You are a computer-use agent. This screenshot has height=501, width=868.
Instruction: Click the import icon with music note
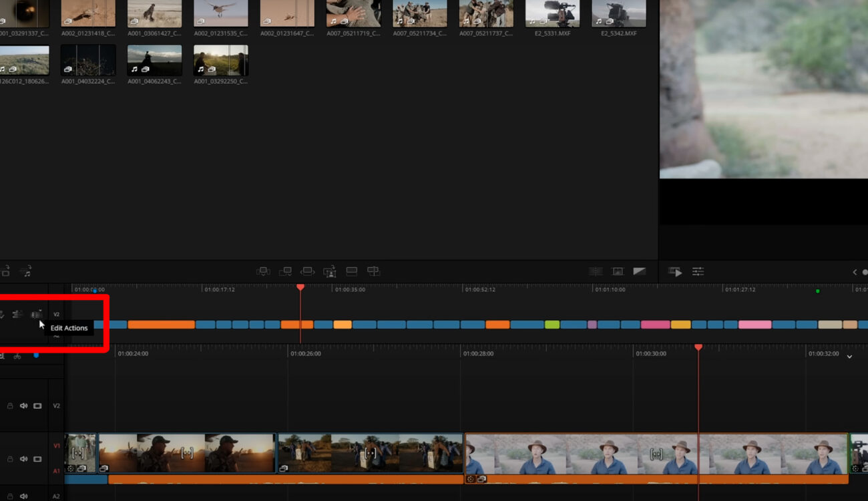(25, 271)
